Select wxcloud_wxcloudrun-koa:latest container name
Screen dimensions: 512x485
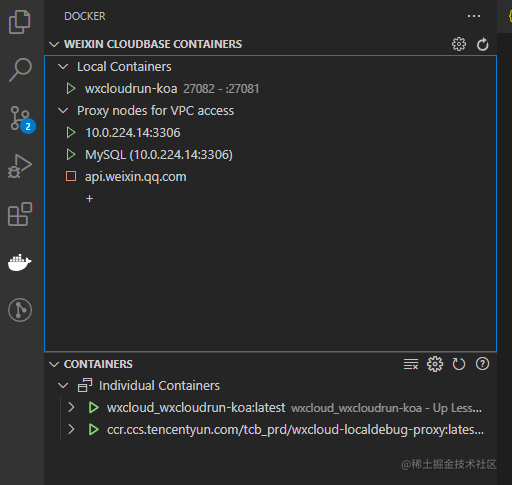click(196, 408)
